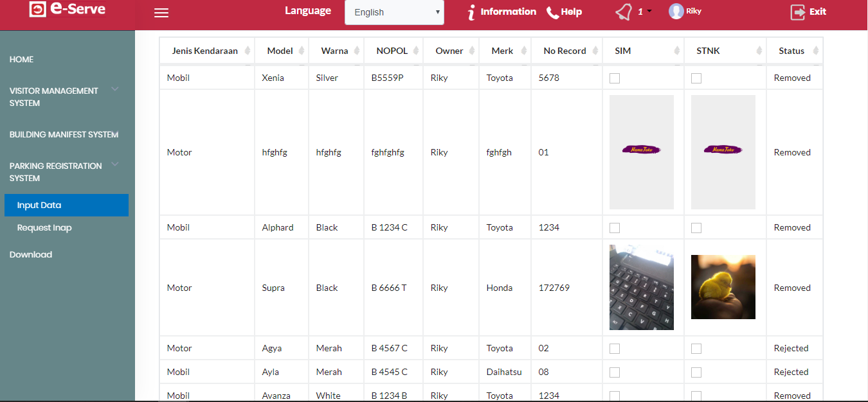Open the Information icon
Viewport: 868px width, 402px height.
472,12
